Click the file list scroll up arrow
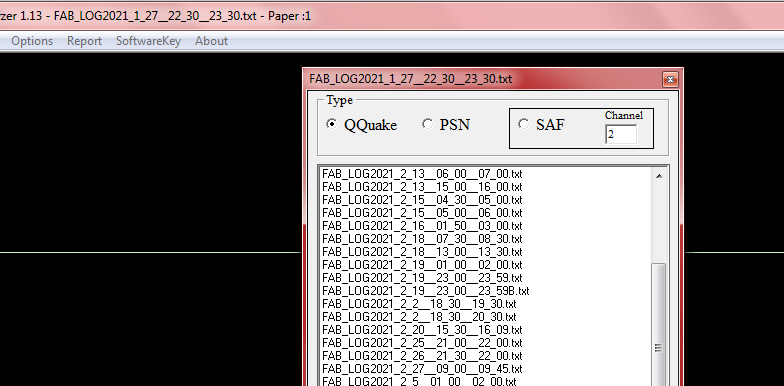The image size is (784, 386). pos(659,176)
